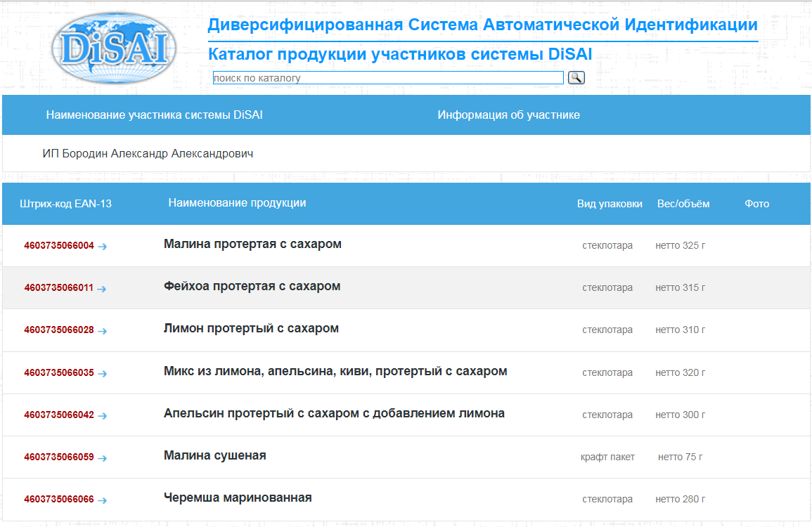Open barcode link 4603735066035

coord(59,373)
